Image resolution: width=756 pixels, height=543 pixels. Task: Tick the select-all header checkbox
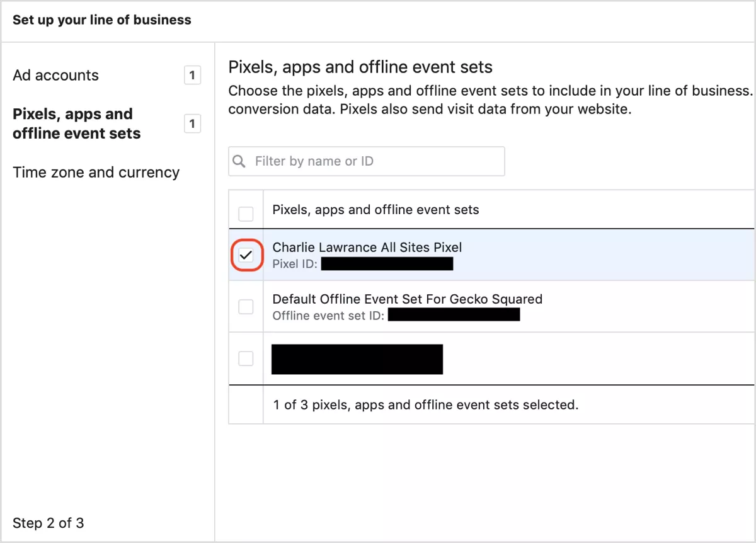246,214
